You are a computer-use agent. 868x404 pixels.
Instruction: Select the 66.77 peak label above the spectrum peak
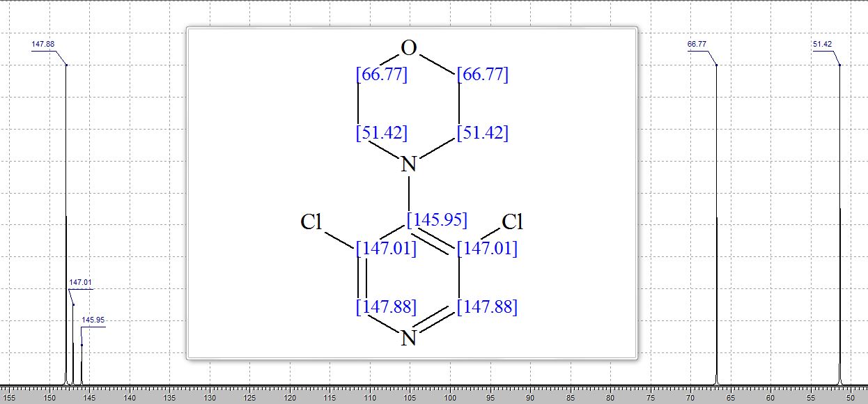697,44
